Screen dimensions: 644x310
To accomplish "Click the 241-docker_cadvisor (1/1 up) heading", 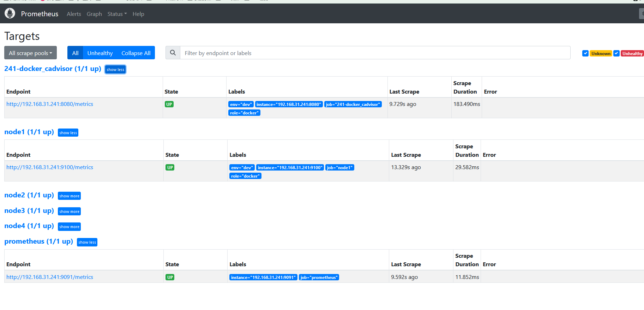I will [53, 69].
